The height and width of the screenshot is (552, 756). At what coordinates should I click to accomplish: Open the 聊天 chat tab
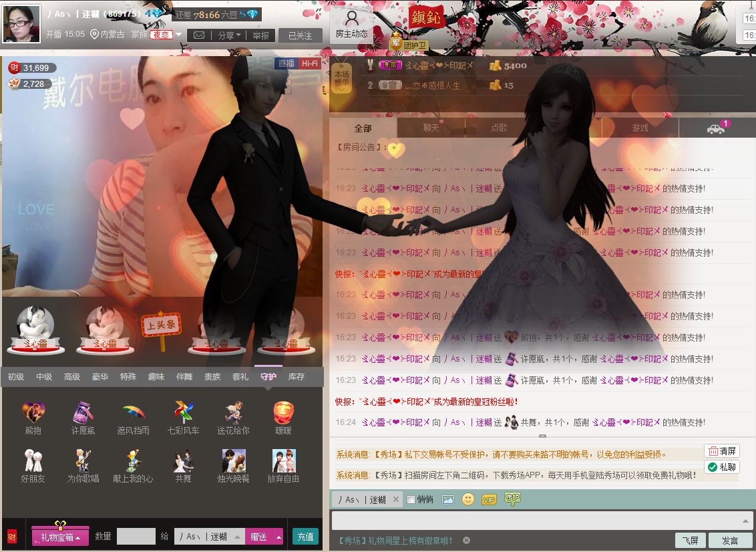tap(431, 128)
